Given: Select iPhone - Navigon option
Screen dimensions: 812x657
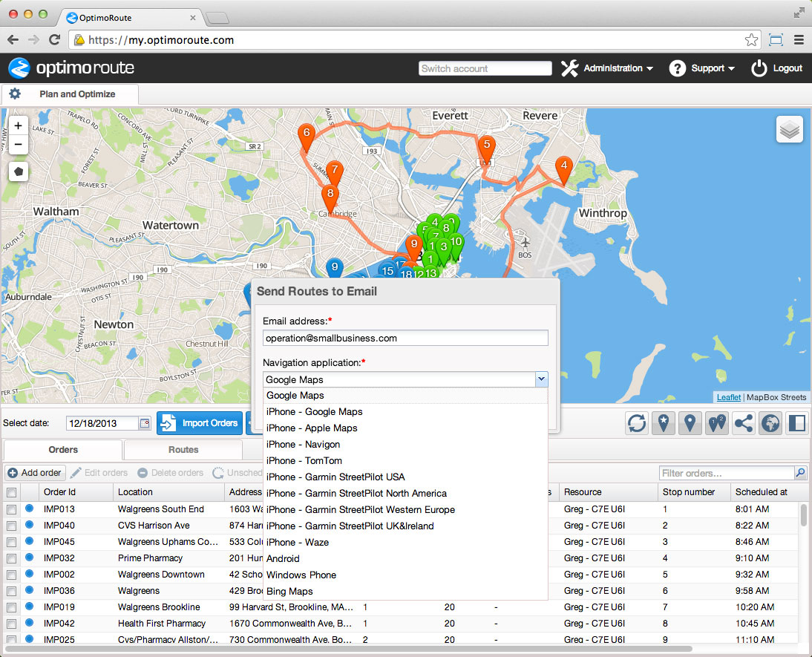Looking at the screenshot, I should tap(405, 445).
